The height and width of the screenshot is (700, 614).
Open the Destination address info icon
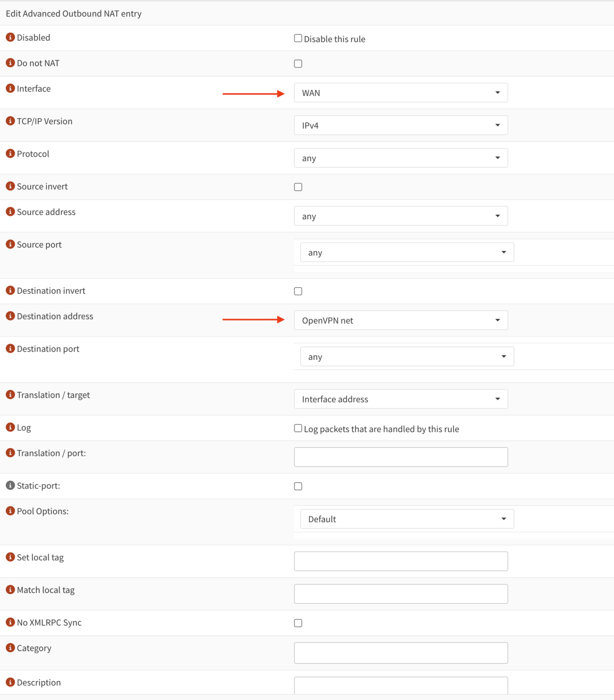coord(10,316)
